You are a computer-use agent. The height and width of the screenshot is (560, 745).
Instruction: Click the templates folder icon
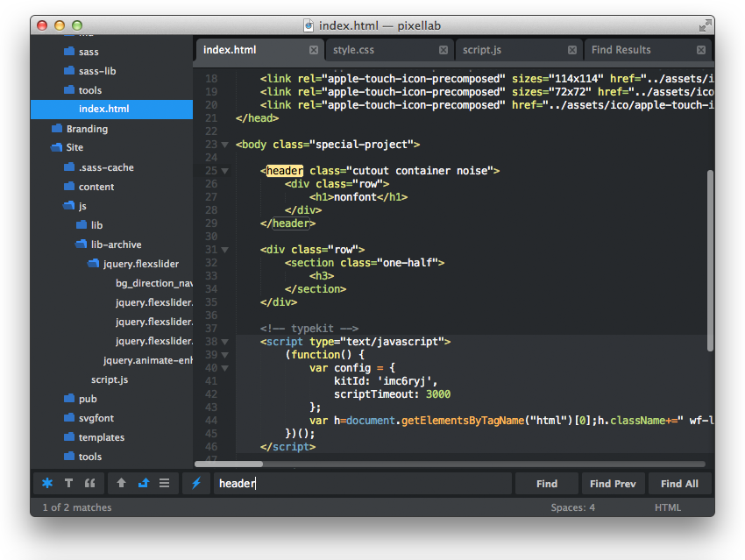point(69,436)
